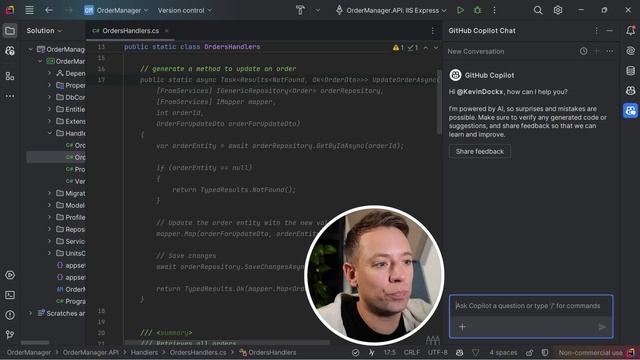
Task: Toggle the active GitHub Copilot Chat button
Action: 630,111
